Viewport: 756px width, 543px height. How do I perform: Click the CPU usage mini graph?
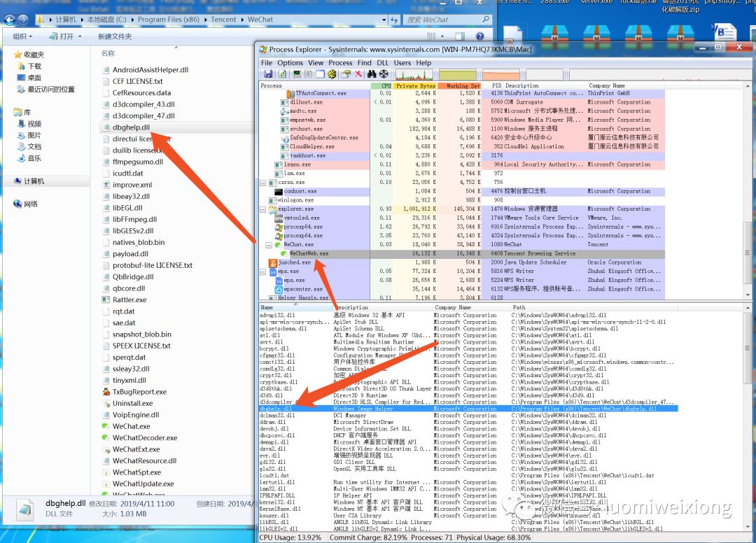pos(416,74)
